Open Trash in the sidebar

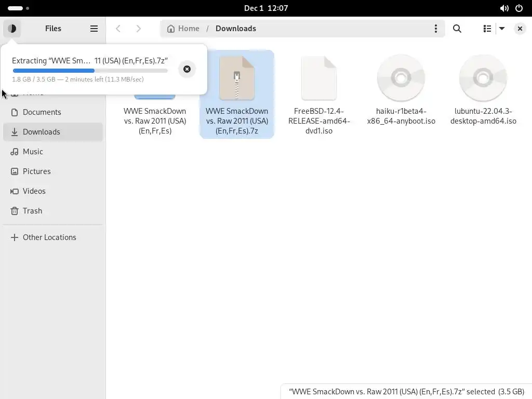tap(53, 211)
